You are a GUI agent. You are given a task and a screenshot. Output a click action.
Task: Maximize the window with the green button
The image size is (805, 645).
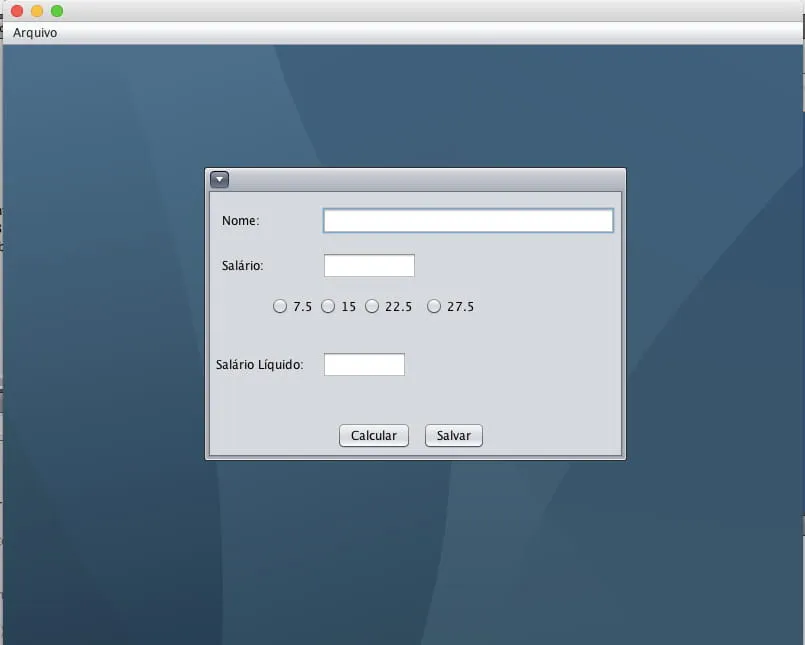pyautogui.click(x=57, y=11)
